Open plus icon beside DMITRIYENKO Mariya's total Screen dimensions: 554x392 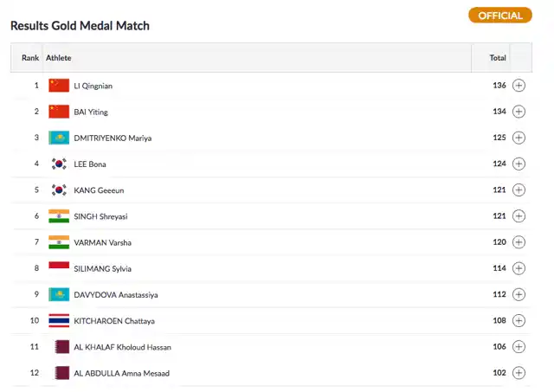(519, 138)
